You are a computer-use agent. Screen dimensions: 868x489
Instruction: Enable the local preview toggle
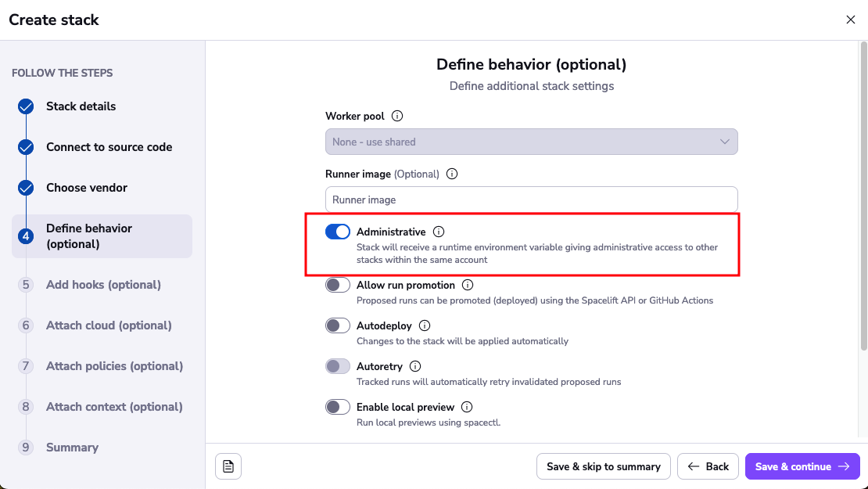click(x=338, y=407)
